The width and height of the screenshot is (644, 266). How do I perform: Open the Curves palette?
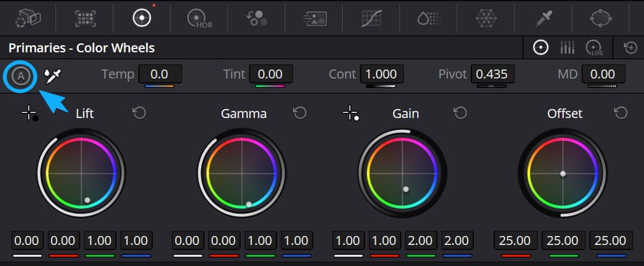point(371,18)
